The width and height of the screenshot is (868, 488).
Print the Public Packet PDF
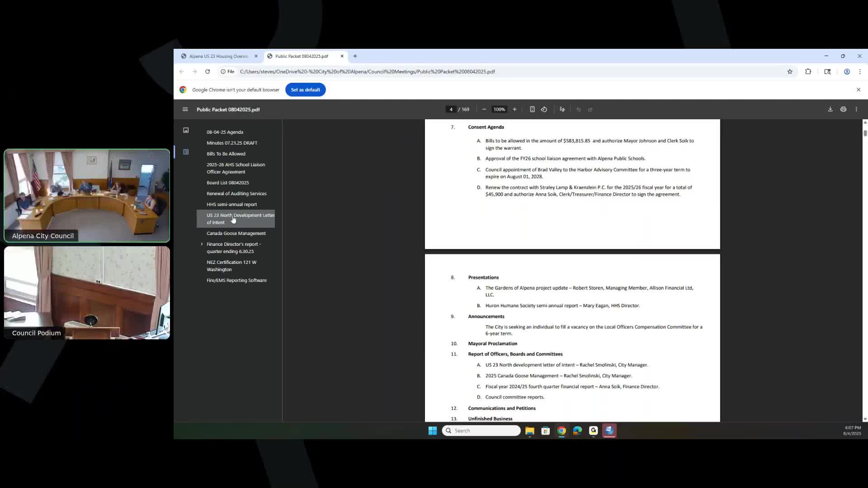coord(843,109)
